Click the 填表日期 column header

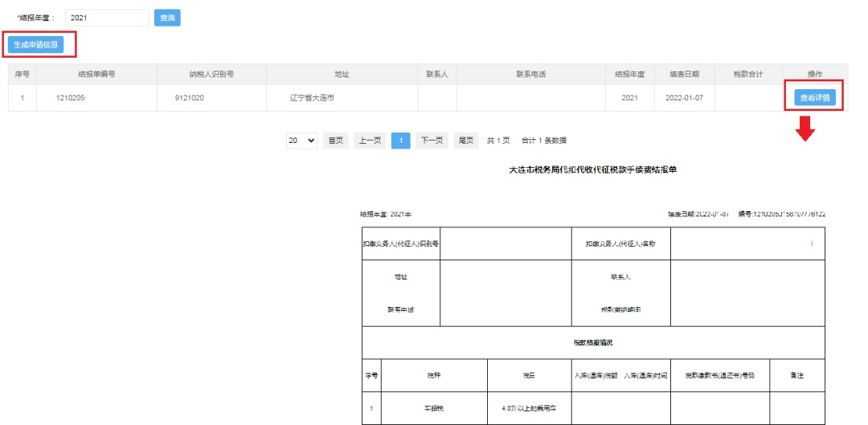click(x=684, y=74)
